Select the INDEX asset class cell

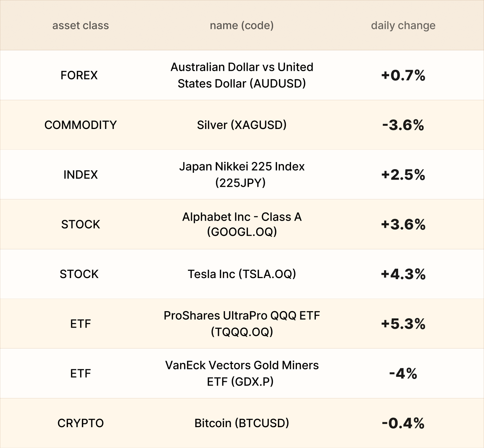(x=80, y=175)
